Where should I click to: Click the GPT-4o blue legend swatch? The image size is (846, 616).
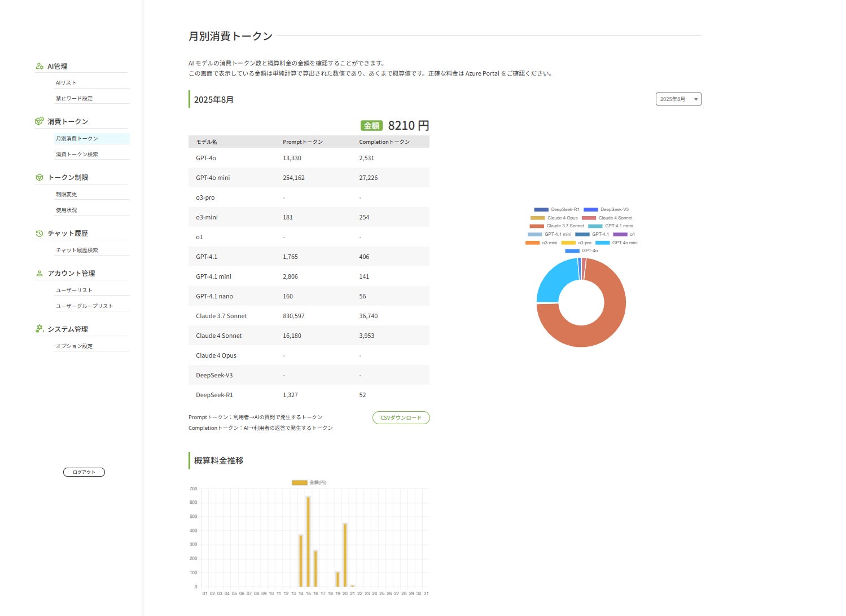pyautogui.click(x=572, y=251)
